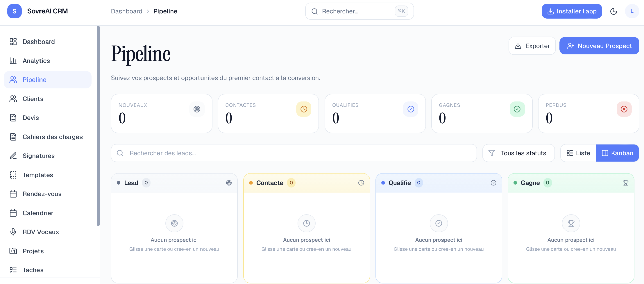Click Lead column count badge
This screenshot has height=284, width=644.
tap(146, 183)
